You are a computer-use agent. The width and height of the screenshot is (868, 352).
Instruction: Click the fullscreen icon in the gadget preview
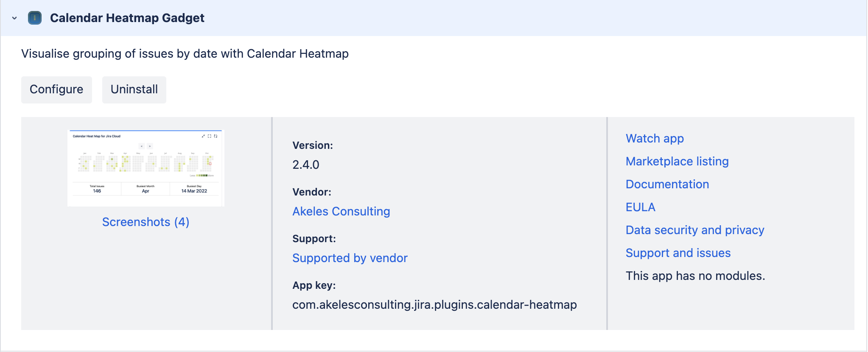coord(210,136)
